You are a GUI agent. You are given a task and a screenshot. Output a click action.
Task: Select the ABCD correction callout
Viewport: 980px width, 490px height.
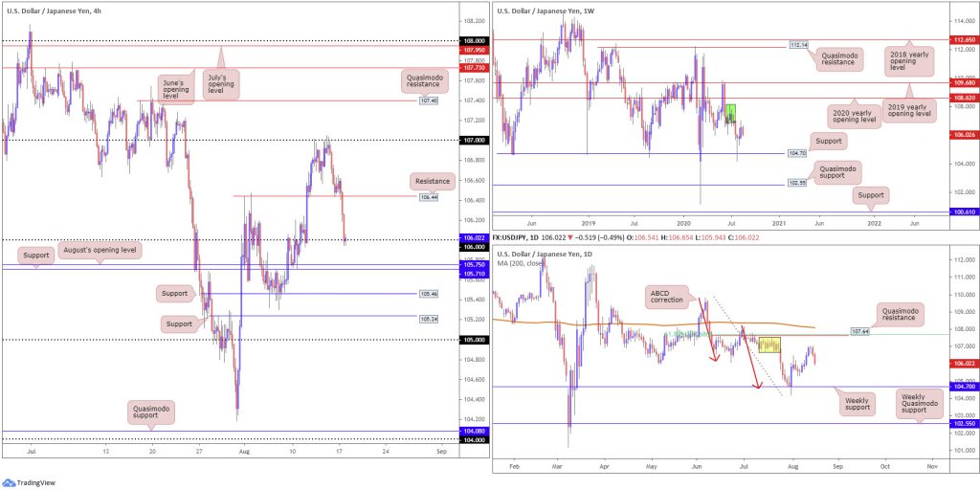(667, 298)
